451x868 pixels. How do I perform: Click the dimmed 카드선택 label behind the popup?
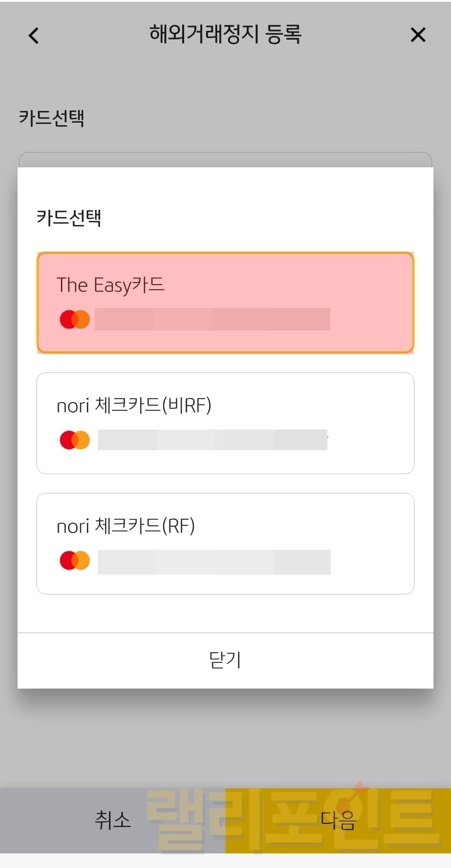[52, 118]
